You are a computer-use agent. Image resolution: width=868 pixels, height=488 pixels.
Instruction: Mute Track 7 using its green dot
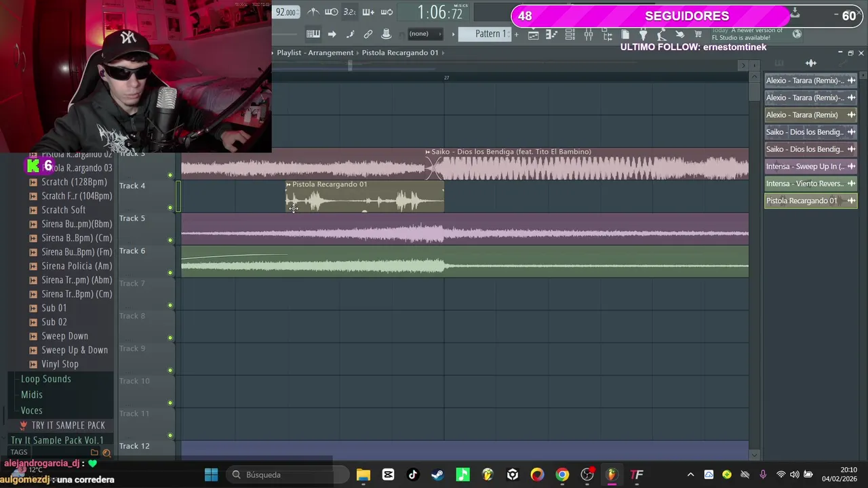(x=170, y=305)
